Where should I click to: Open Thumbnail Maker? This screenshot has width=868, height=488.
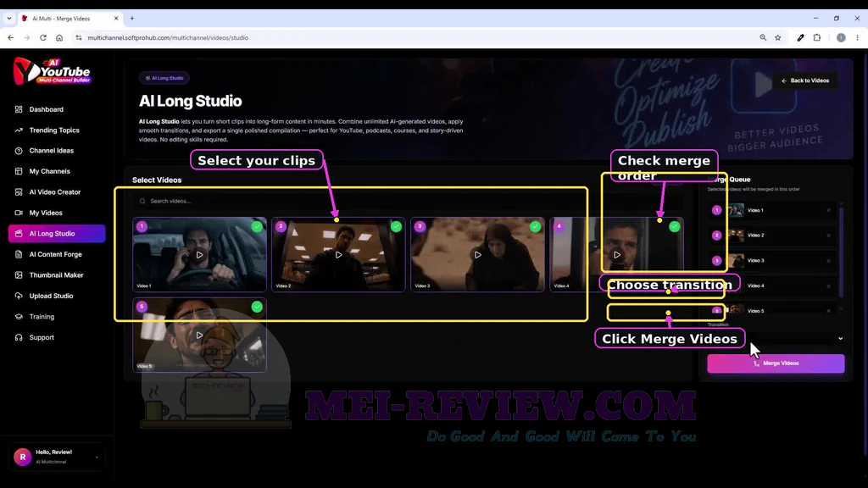pyautogui.click(x=57, y=275)
